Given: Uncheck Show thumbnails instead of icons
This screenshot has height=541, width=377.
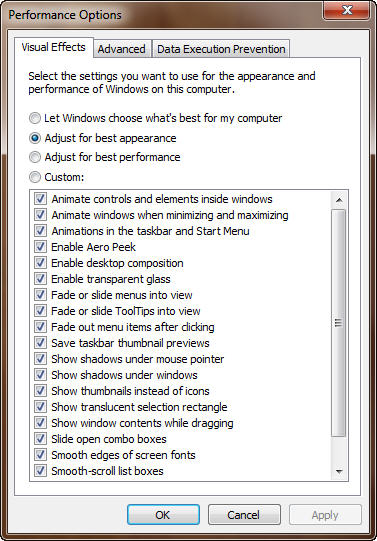Looking at the screenshot, I should click(x=40, y=391).
